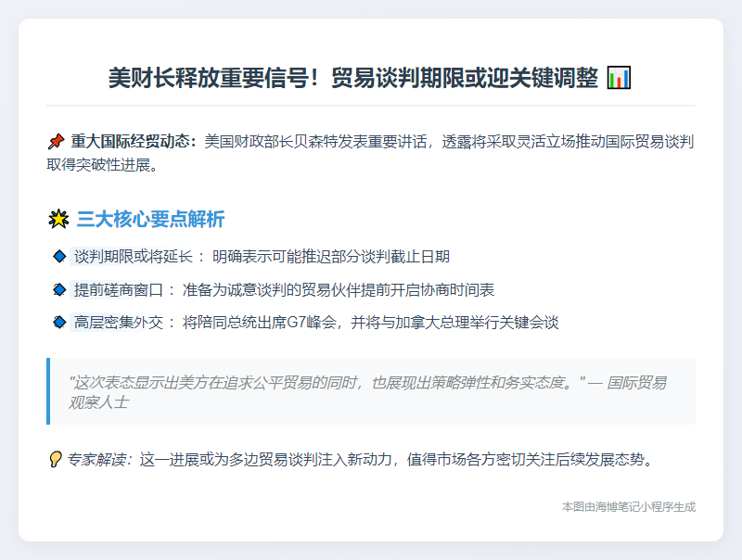Click blue diamond beside 提前磋商窗口
742x560 pixels.
(x=59, y=289)
